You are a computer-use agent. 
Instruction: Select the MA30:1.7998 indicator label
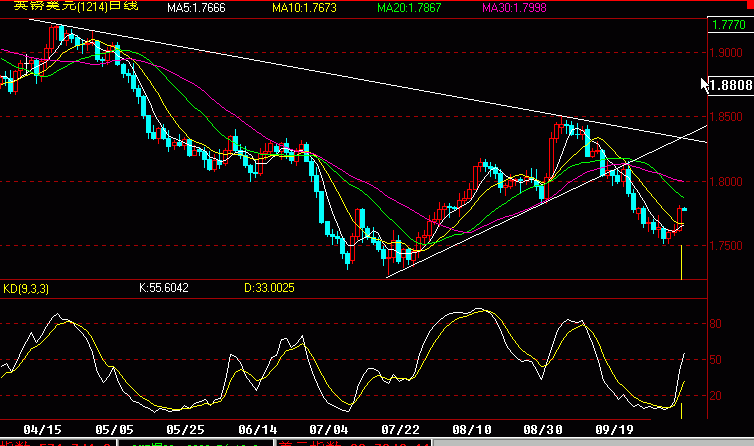click(x=514, y=8)
